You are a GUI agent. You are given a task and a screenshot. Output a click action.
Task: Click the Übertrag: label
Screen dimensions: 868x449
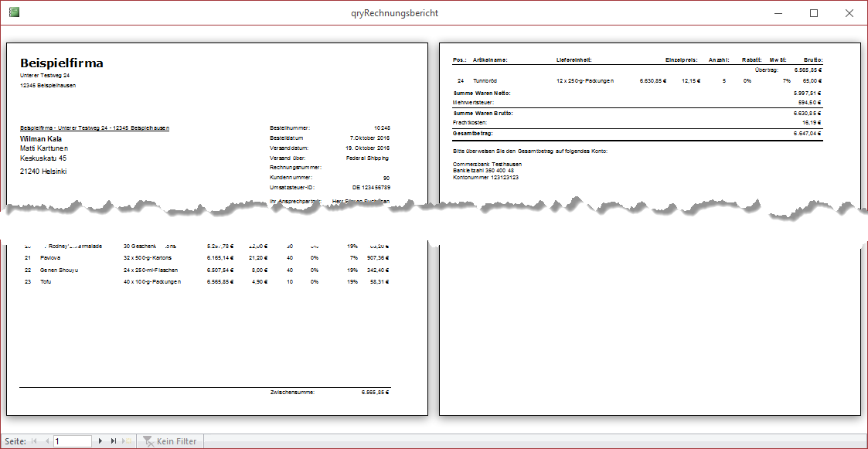pyautogui.click(x=767, y=70)
